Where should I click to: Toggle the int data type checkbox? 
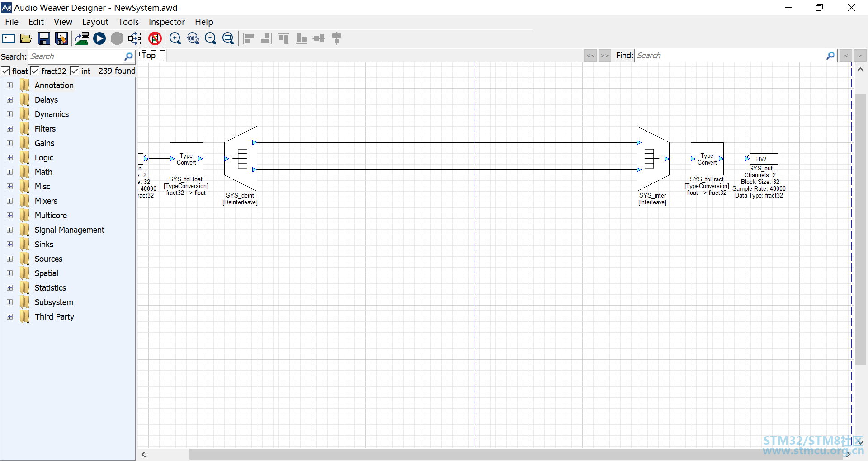(75, 71)
